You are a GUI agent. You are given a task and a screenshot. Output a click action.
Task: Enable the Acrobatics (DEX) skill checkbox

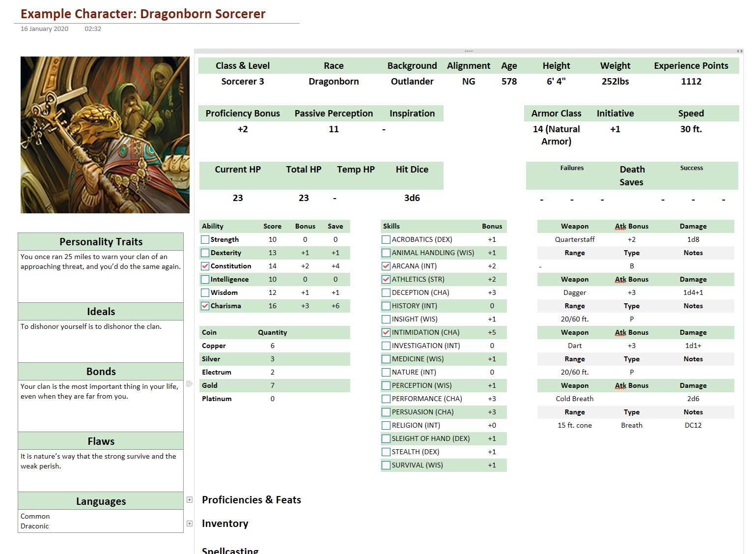386,240
